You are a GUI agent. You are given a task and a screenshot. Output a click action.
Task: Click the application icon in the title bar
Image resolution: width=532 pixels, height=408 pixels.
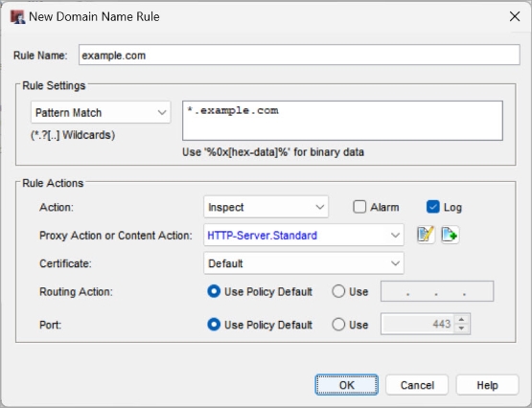pyautogui.click(x=17, y=16)
